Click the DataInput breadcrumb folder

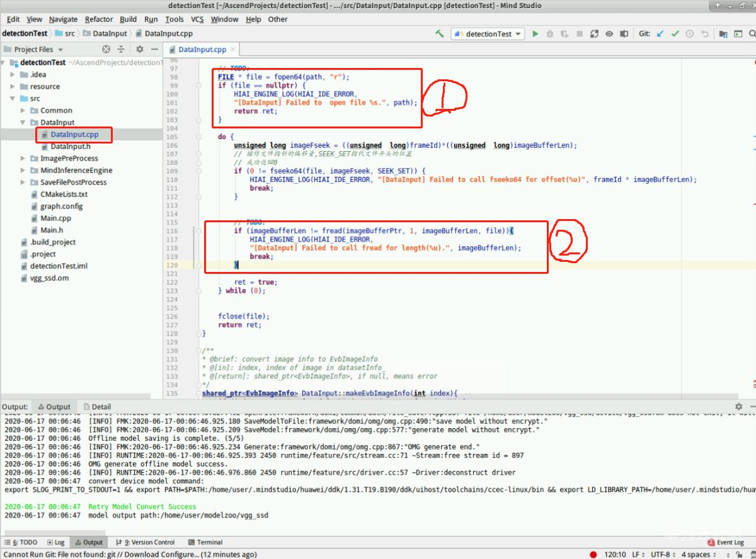pyautogui.click(x=105, y=33)
